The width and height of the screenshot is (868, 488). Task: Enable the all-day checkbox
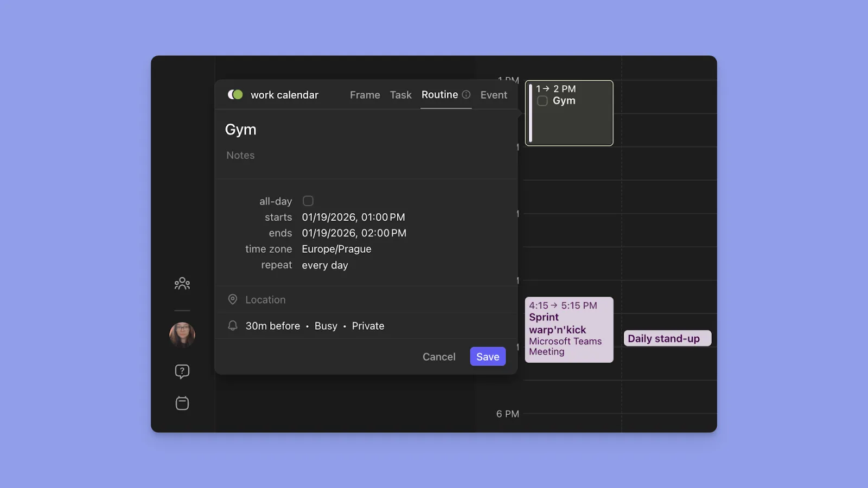click(x=308, y=201)
